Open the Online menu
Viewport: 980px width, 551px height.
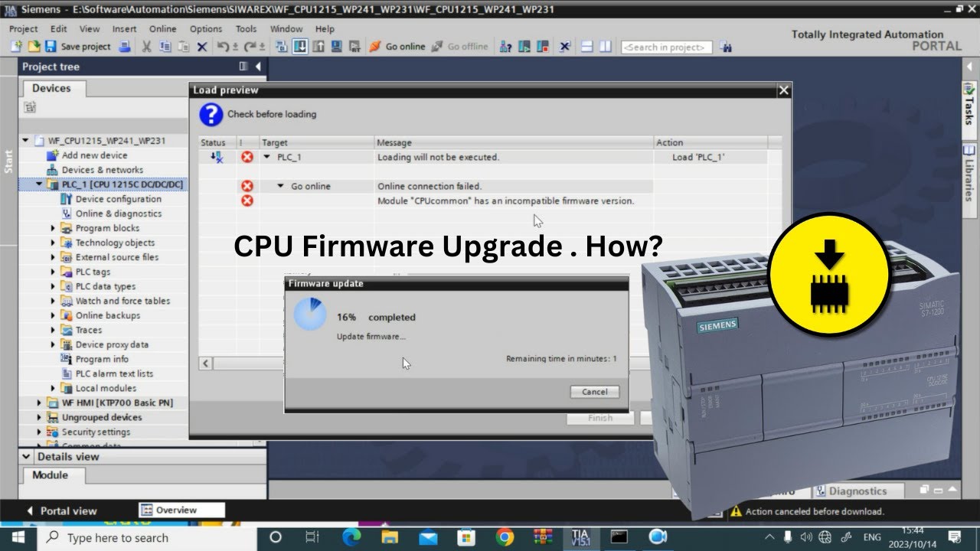point(162,29)
